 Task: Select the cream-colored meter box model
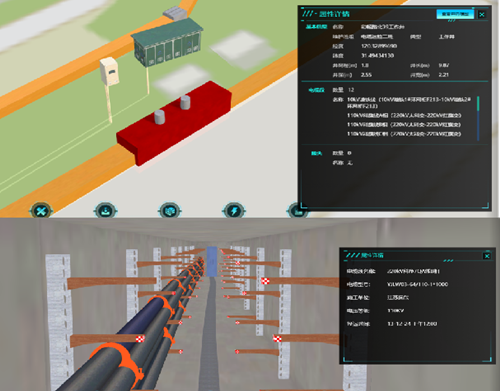click(110, 71)
